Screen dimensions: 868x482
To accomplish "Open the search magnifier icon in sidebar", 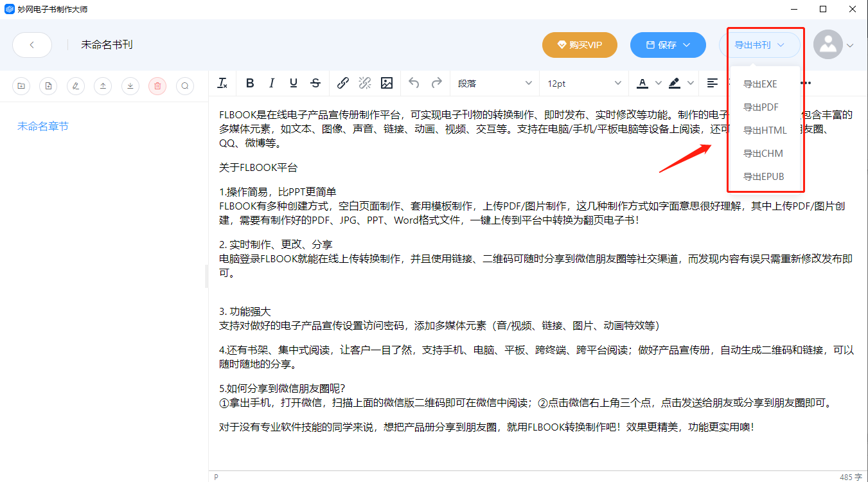I will pyautogui.click(x=185, y=85).
